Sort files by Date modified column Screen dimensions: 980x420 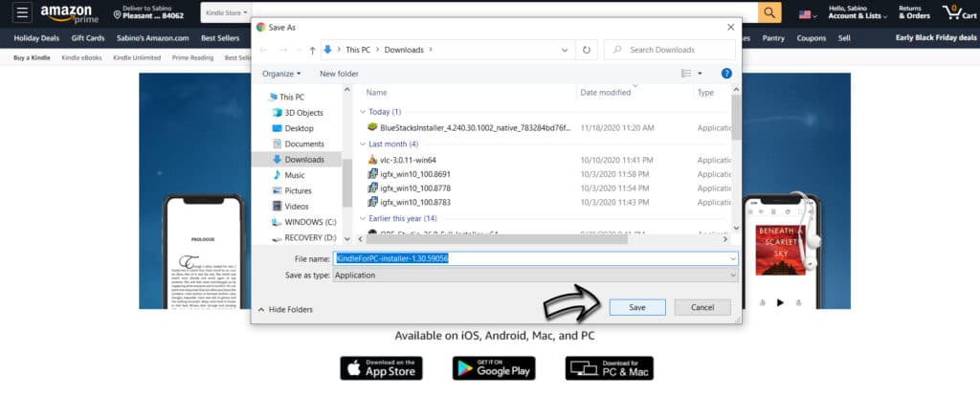605,93
